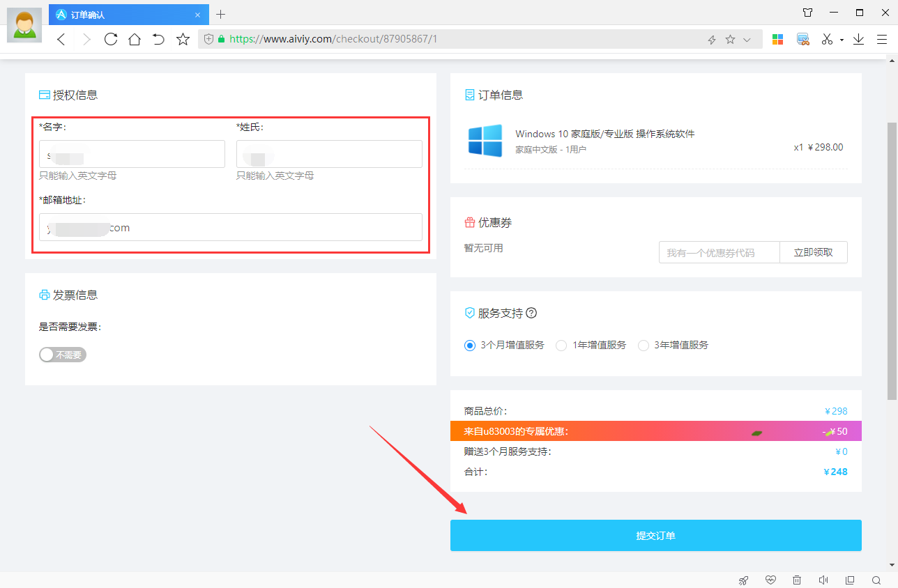898x588 pixels.
Task: Click the browser back arrow
Action: tap(61, 40)
